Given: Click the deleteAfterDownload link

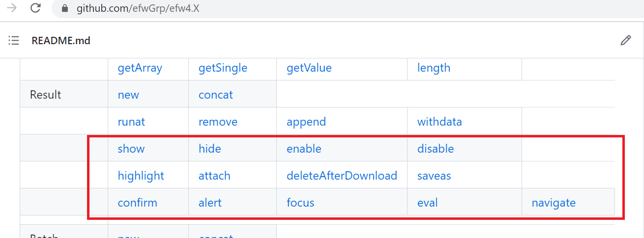Looking at the screenshot, I should 342,176.
